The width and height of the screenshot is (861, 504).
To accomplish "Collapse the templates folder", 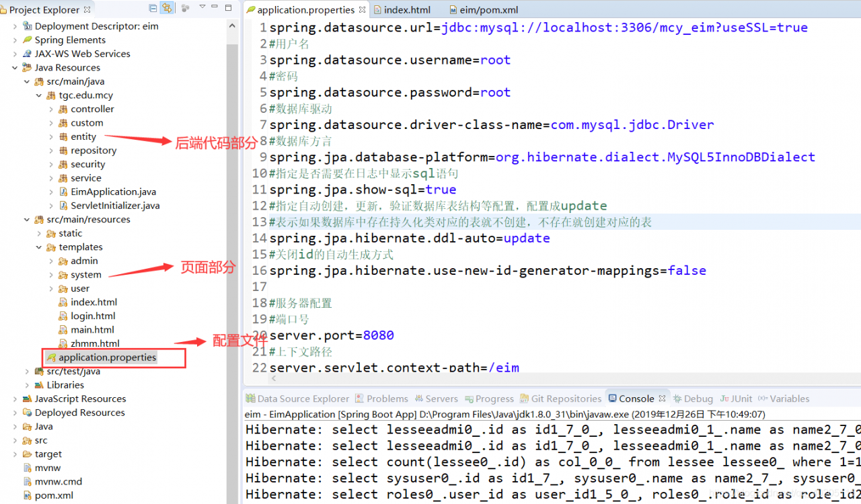I will 39,247.
